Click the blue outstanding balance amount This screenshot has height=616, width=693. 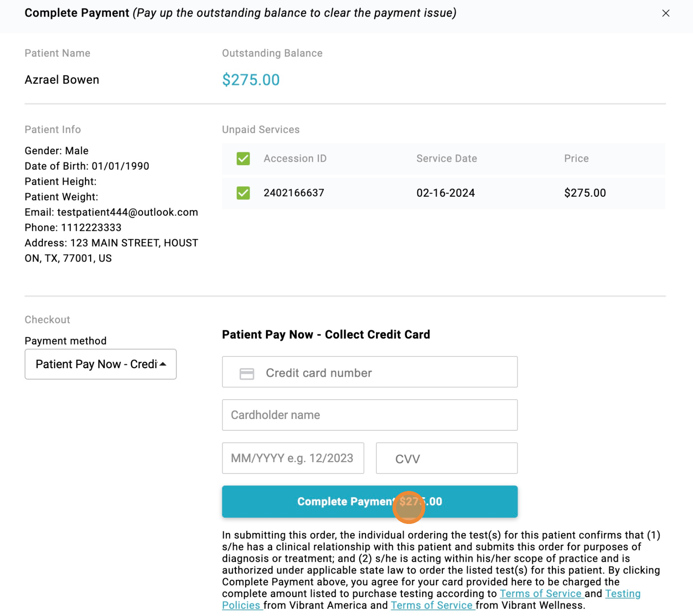(251, 80)
